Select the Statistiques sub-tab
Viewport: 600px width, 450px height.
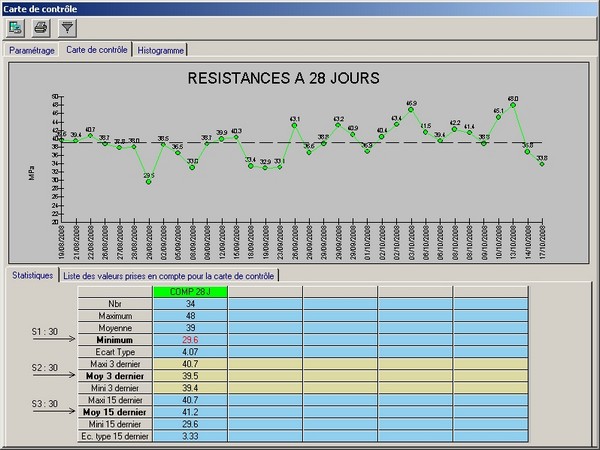tap(32, 275)
